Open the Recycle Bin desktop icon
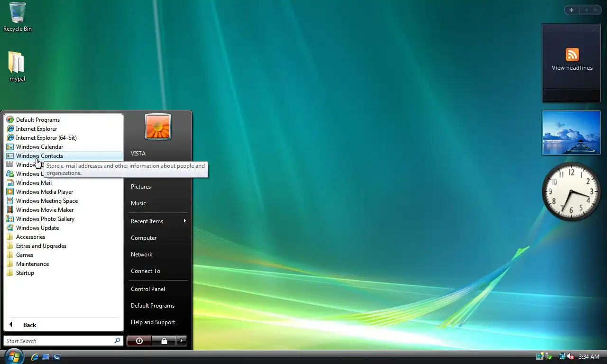Image resolution: width=607 pixels, height=364 pixels. (18, 17)
